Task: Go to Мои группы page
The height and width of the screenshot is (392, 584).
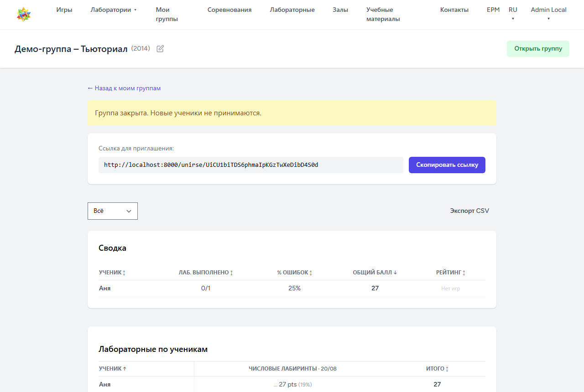Action: pyautogui.click(x=167, y=15)
